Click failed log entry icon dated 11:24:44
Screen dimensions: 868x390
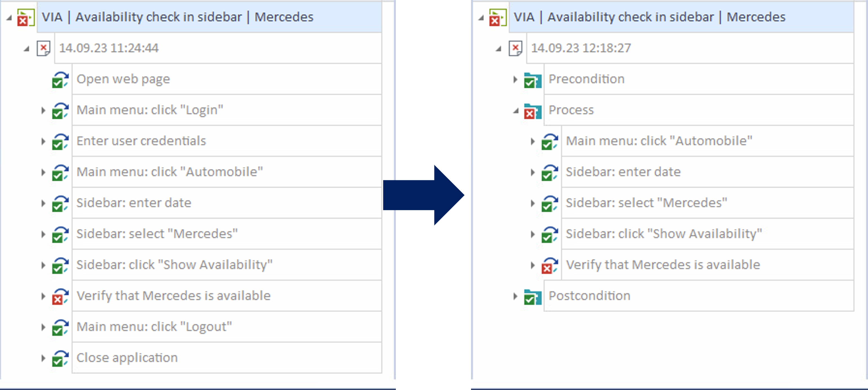43,48
